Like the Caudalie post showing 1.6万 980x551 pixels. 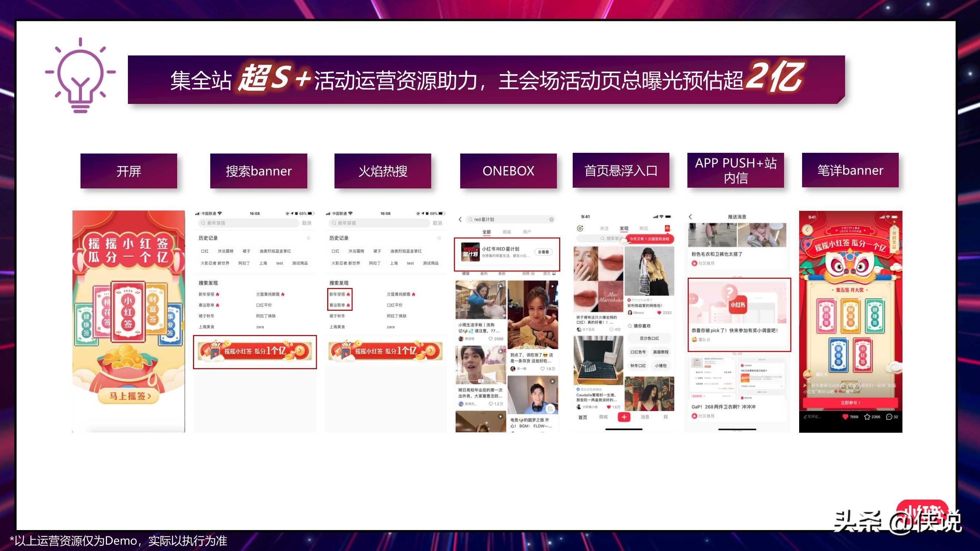609,407
